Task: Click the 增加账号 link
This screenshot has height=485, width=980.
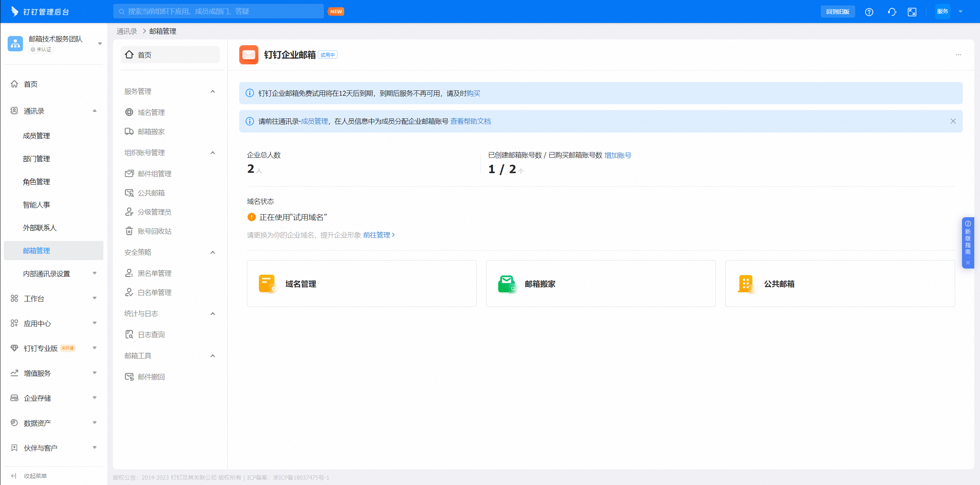Action: 618,155
